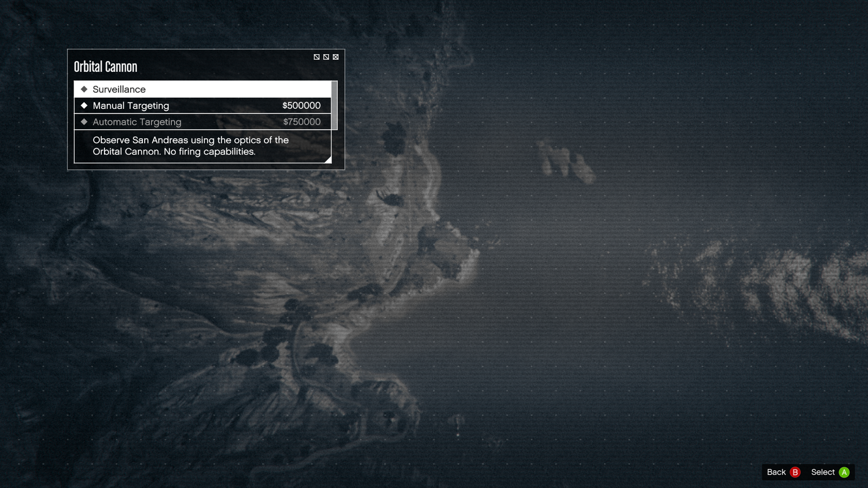Click the $500000 price for Manual Targeting

click(301, 106)
